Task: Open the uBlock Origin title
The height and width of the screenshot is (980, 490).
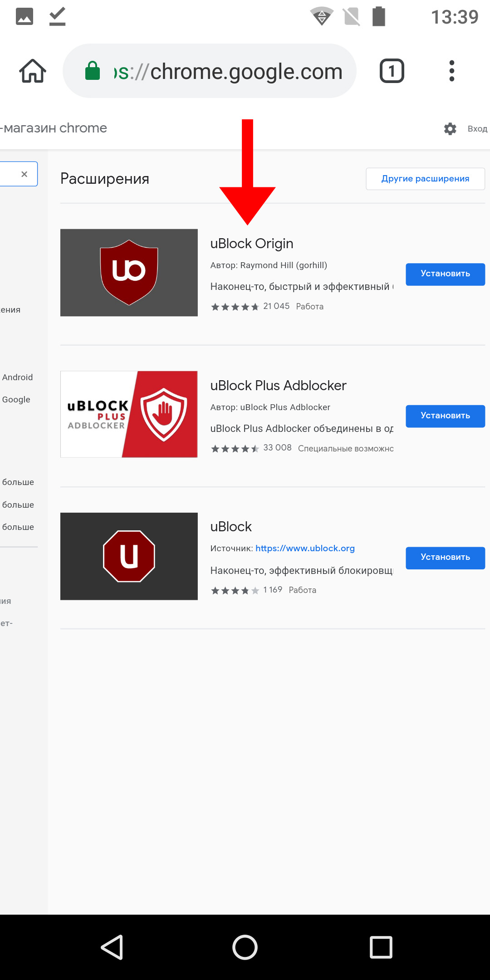Action: coord(252,244)
